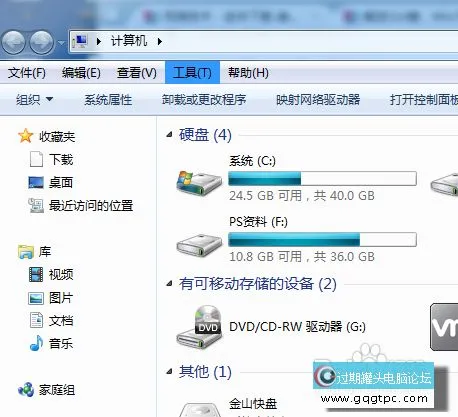Click 卸载或更改程序 toolbar button
458x417 pixels.
pyautogui.click(x=204, y=99)
